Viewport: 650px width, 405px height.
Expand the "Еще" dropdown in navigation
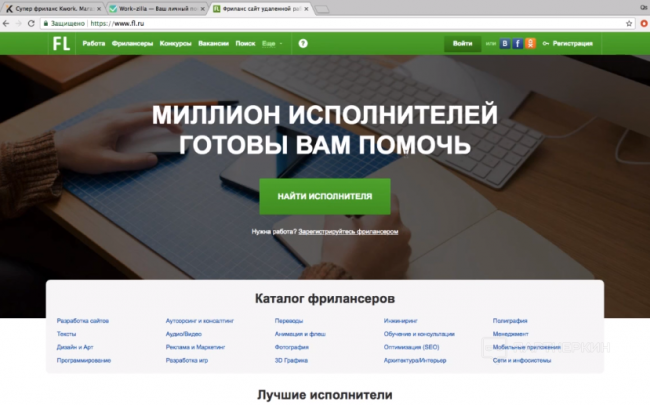click(272, 44)
